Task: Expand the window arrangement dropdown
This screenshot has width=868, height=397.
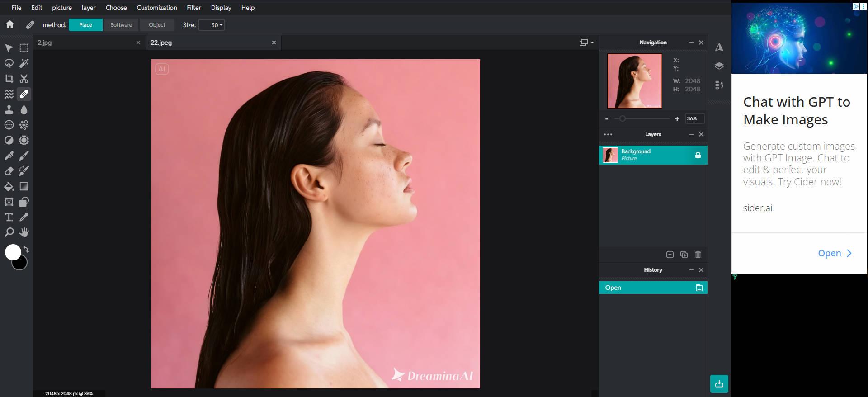Action: (586, 43)
